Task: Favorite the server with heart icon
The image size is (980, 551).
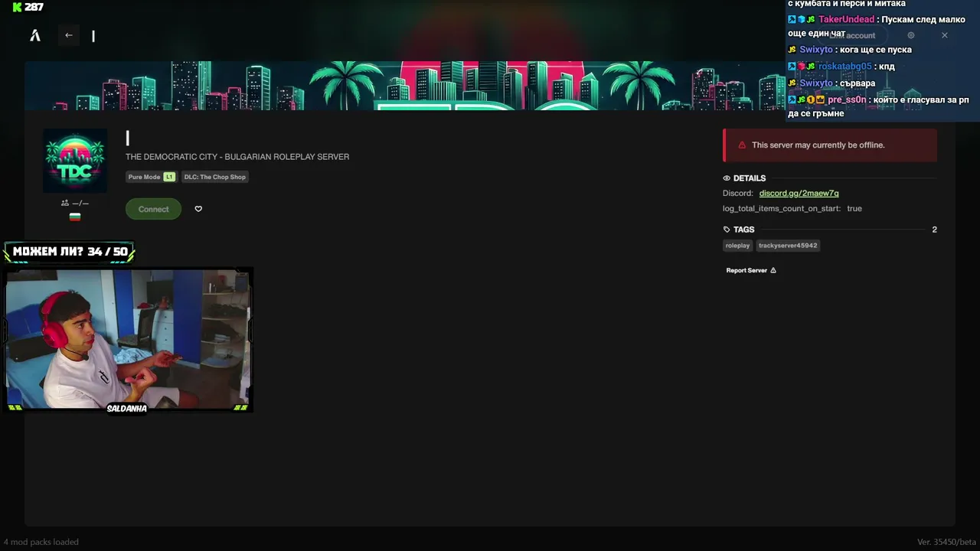Action: 198,209
